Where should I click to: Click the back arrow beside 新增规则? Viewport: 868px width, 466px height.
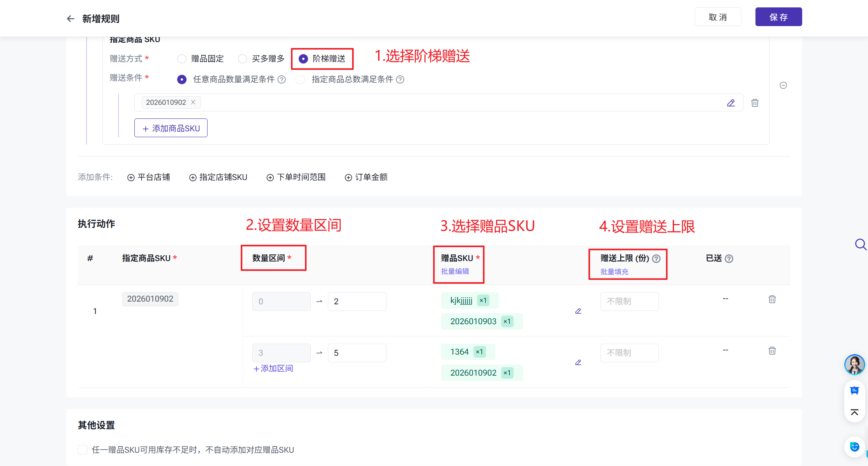point(70,19)
